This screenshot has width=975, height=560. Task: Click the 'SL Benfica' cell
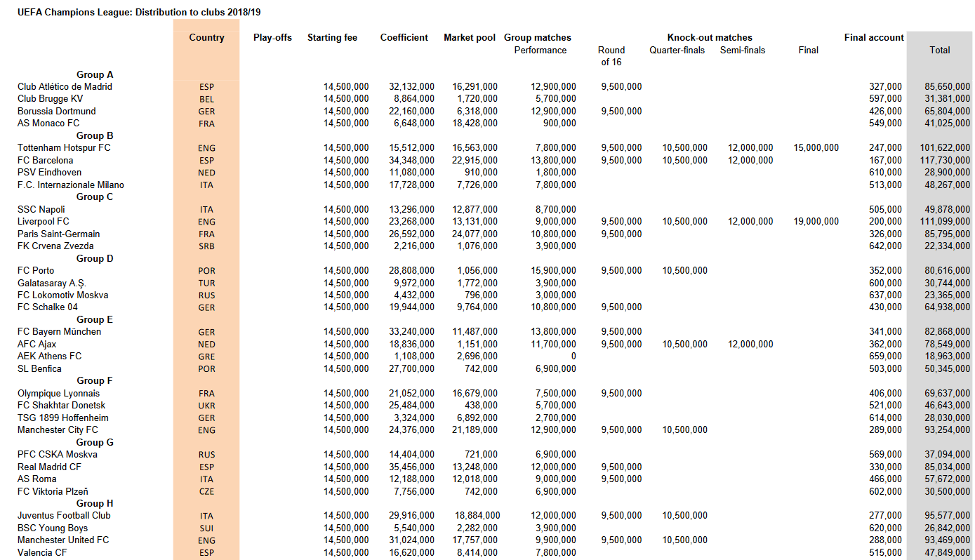(x=39, y=368)
